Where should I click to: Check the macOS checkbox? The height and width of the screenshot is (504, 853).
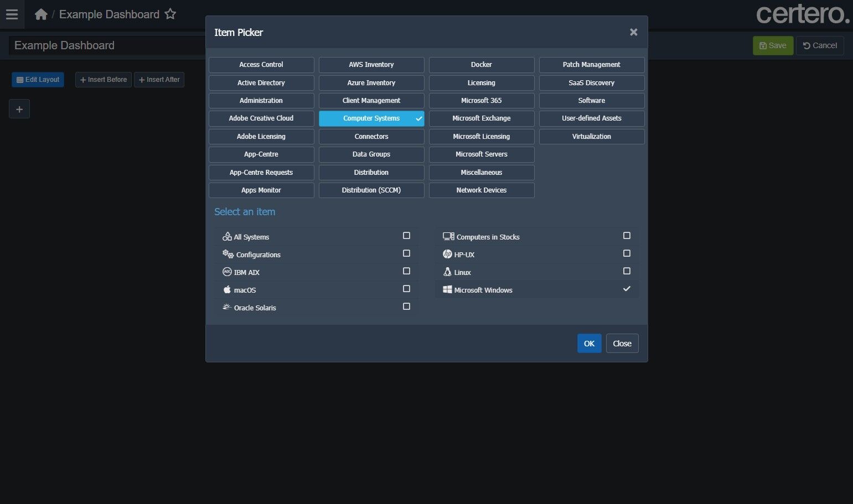click(x=406, y=289)
